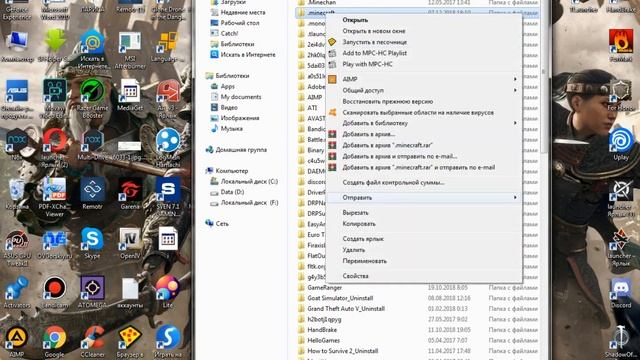Open the Nox emulator desktop shortcut
This screenshot has width=640, height=360.
[x=17, y=145]
